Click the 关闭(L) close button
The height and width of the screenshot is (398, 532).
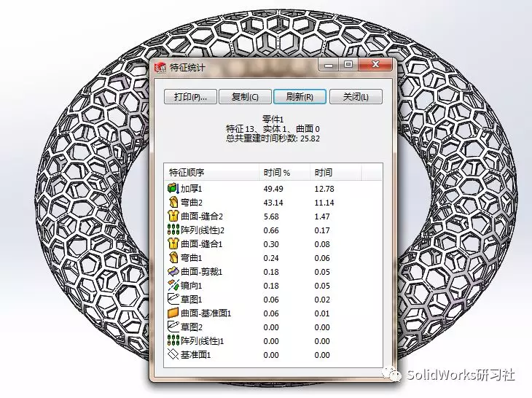coord(356,97)
